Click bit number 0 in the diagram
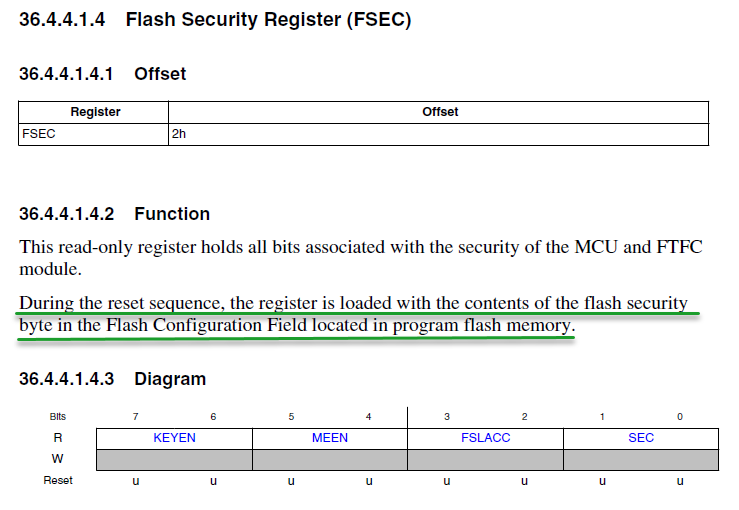Viewport: 739px width, 510px height. (x=680, y=415)
